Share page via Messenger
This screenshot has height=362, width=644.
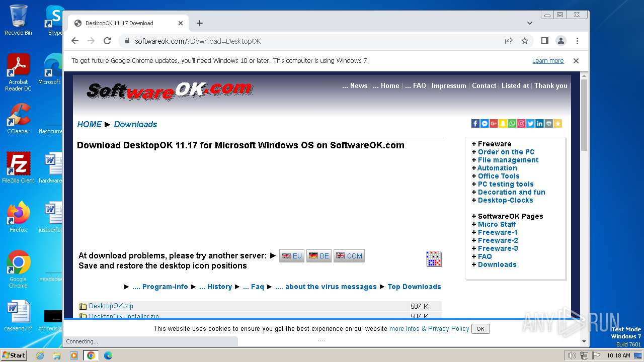(485, 124)
